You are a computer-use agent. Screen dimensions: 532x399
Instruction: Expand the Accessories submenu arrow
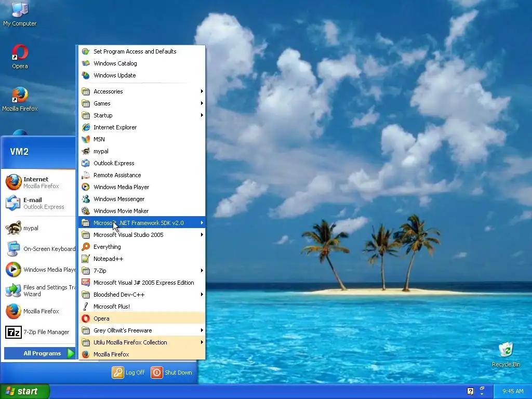tap(202, 91)
